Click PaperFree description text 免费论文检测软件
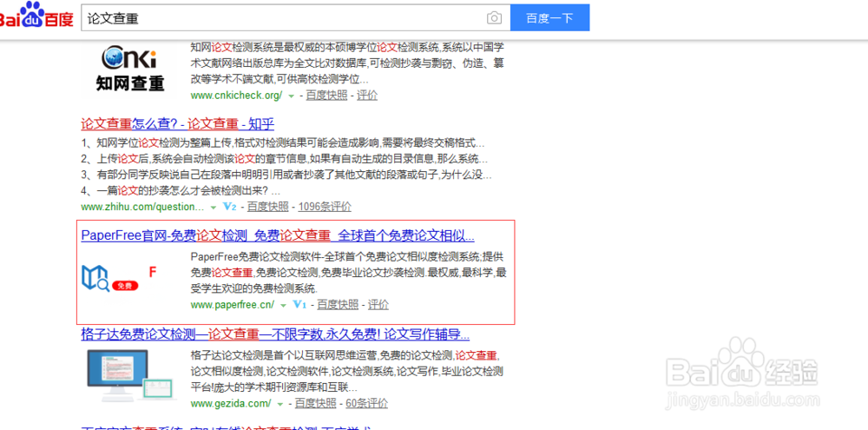The width and height of the screenshot is (868, 430). coord(348,273)
